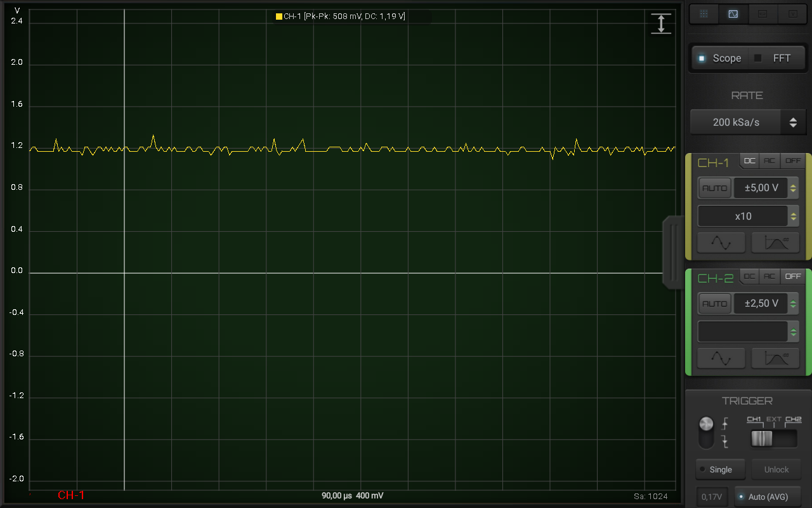Click CH-2 sine waveform icon
The width and height of the screenshot is (812, 508).
coord(721,358)
